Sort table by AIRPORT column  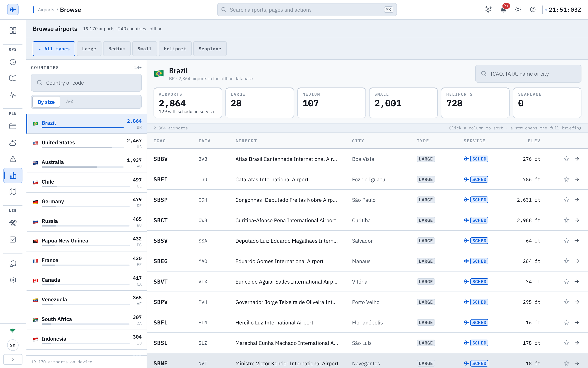pyautogui.click(x=246, y=141)
